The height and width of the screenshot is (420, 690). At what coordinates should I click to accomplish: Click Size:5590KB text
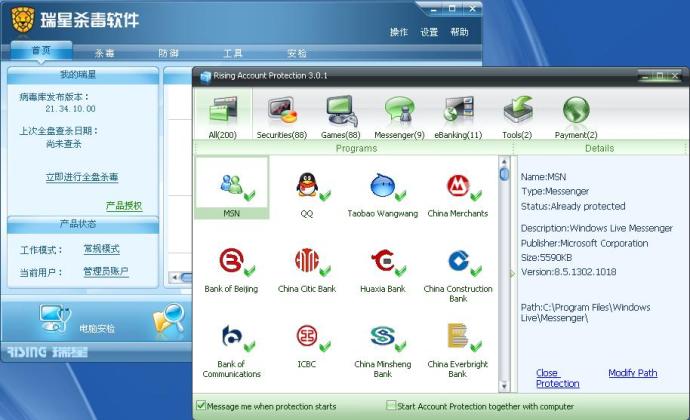(x=546, y=257)
